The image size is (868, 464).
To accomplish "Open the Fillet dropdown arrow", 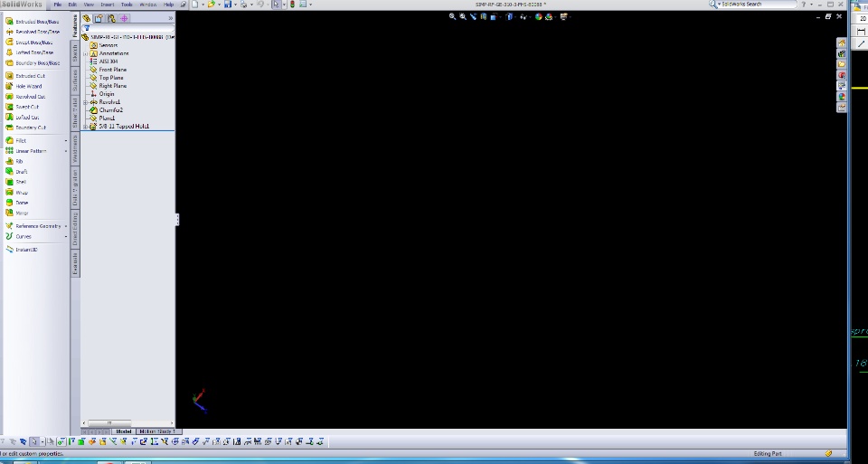I will pyautogui.click(x=66, y=140).
